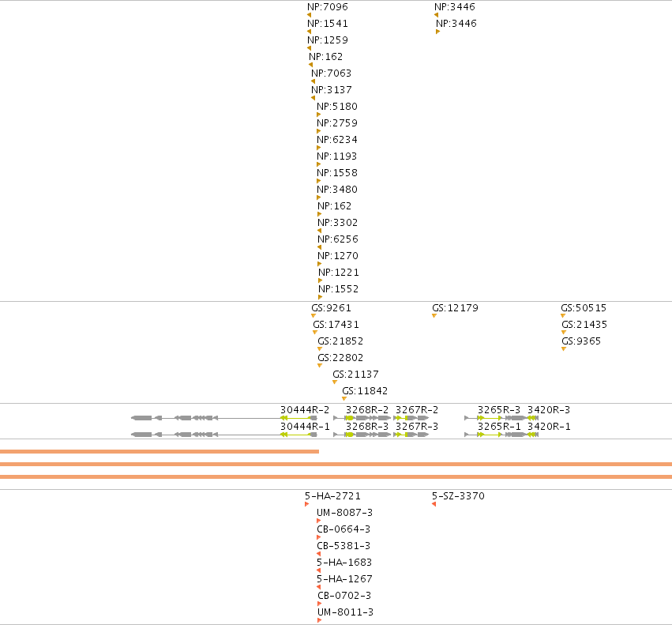
Task: Select the NP:7096 insertion label
Action: 328,7
